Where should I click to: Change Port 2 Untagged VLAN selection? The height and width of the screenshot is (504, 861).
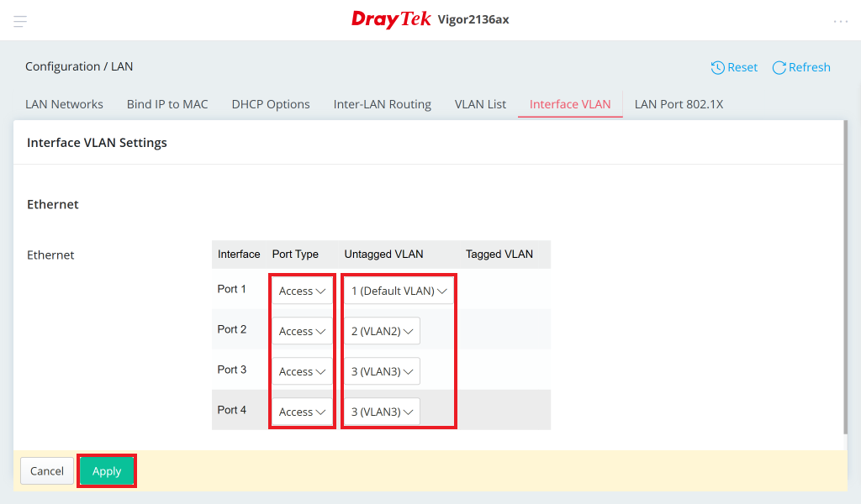click(x=382, y=332)
